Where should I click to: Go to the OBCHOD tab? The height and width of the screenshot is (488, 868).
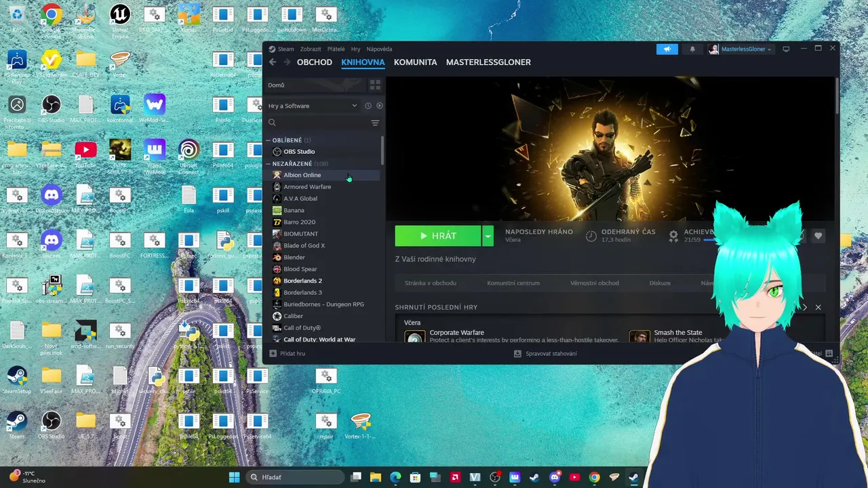point(315,62)
